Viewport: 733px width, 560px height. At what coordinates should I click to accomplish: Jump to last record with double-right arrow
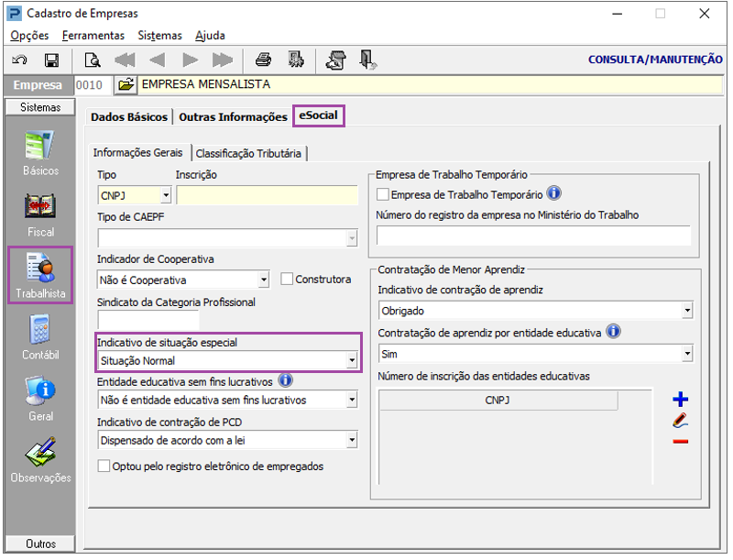pyautogui.click(x=223, y=60)
